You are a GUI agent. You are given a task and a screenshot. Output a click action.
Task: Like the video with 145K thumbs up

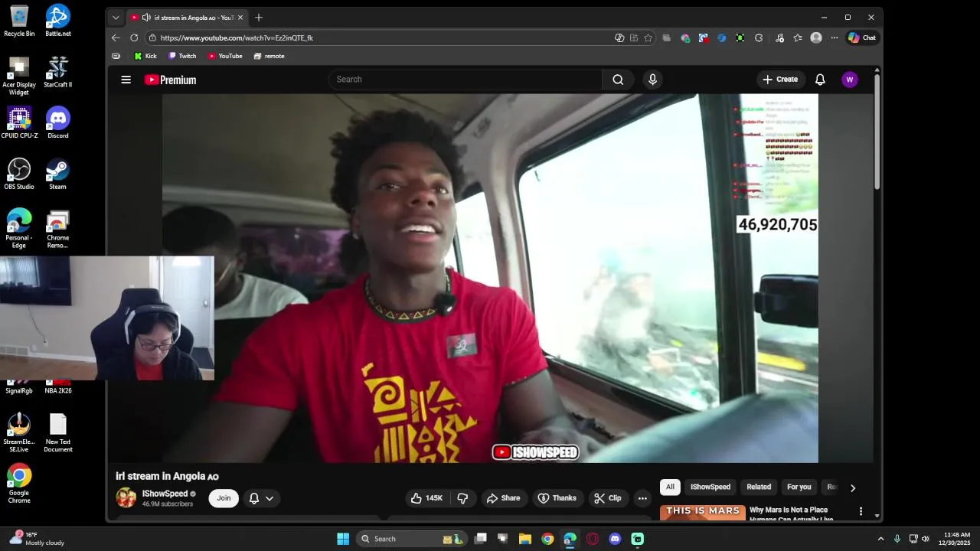426,498
